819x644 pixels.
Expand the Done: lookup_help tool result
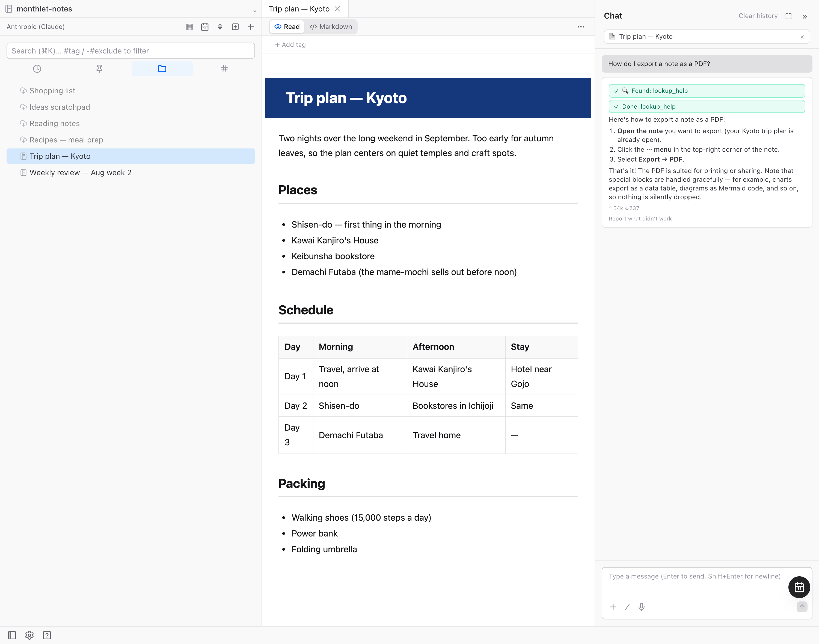(707, 107)
